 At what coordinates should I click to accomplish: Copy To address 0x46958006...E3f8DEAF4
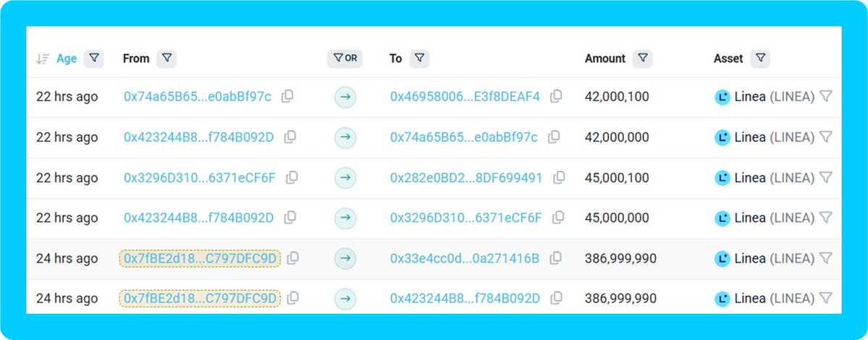click(x=556, y=96)
